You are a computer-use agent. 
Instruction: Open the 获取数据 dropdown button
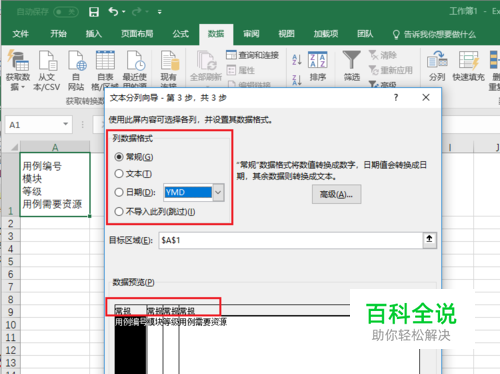(18, 70)
